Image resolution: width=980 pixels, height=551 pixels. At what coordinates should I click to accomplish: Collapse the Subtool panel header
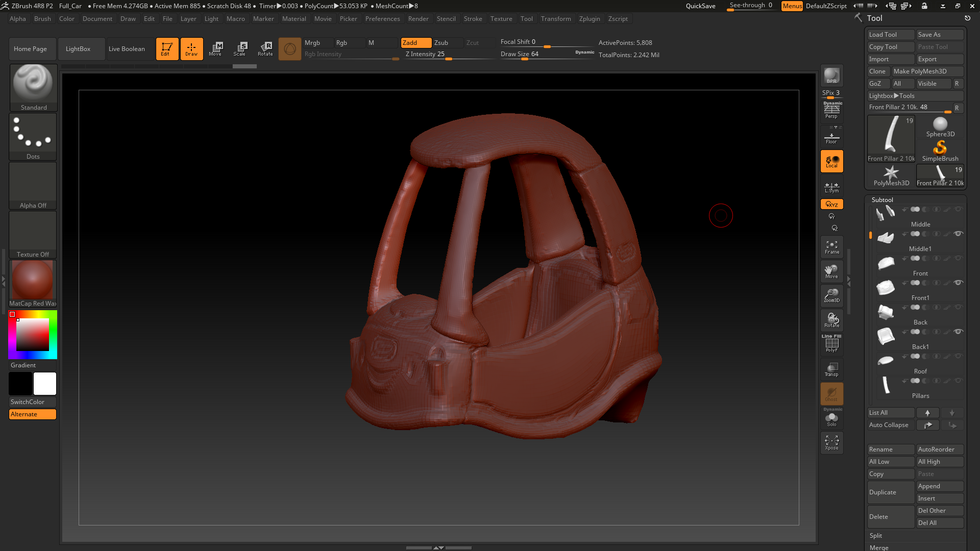coord(883,200)
